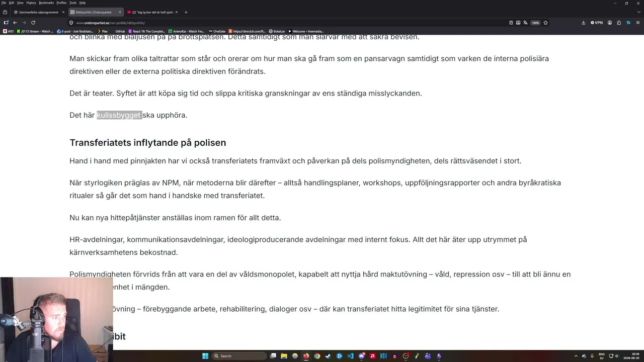The width and height of the screenshot is (644, 362).
Task: Click the browser Back arrow
Action: (15, 23)
